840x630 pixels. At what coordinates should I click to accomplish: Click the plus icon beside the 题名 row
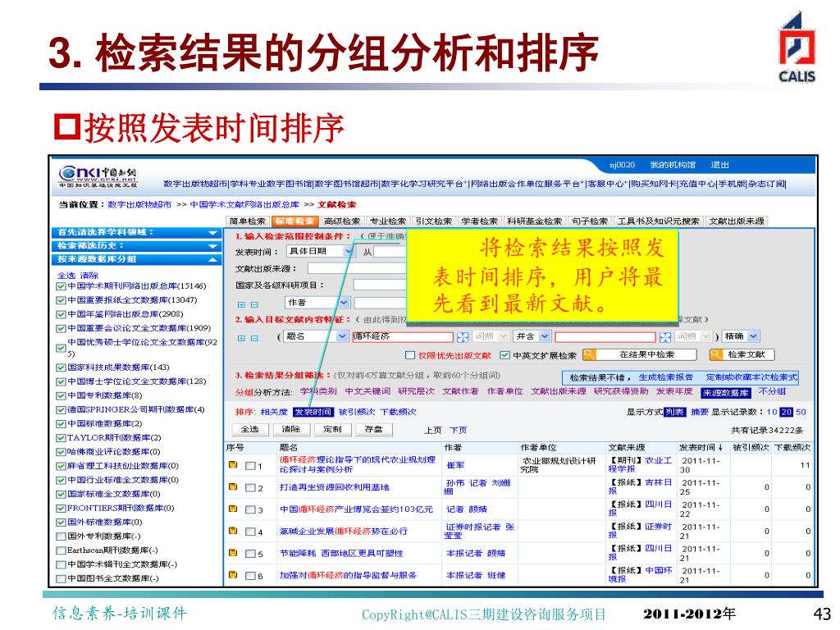point(241,338)
